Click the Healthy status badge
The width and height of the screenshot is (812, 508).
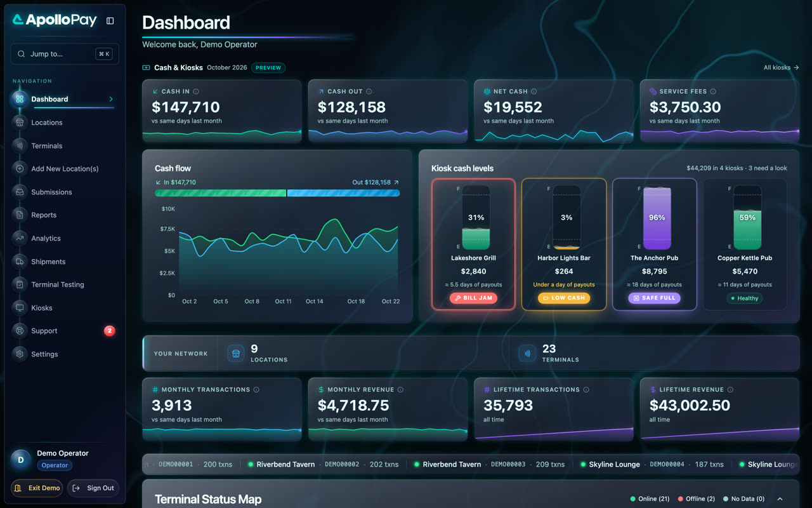(745, 298)
